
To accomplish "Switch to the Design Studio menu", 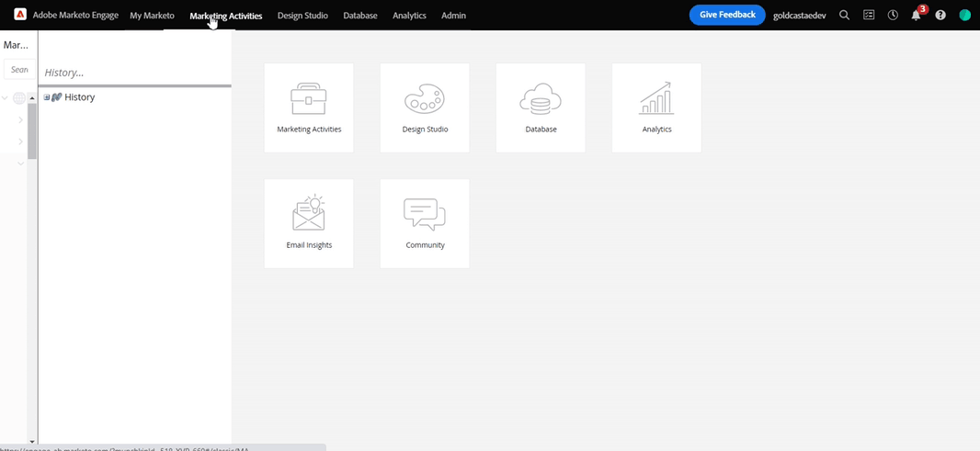I will pyautogui.click(x=302, y=16).
